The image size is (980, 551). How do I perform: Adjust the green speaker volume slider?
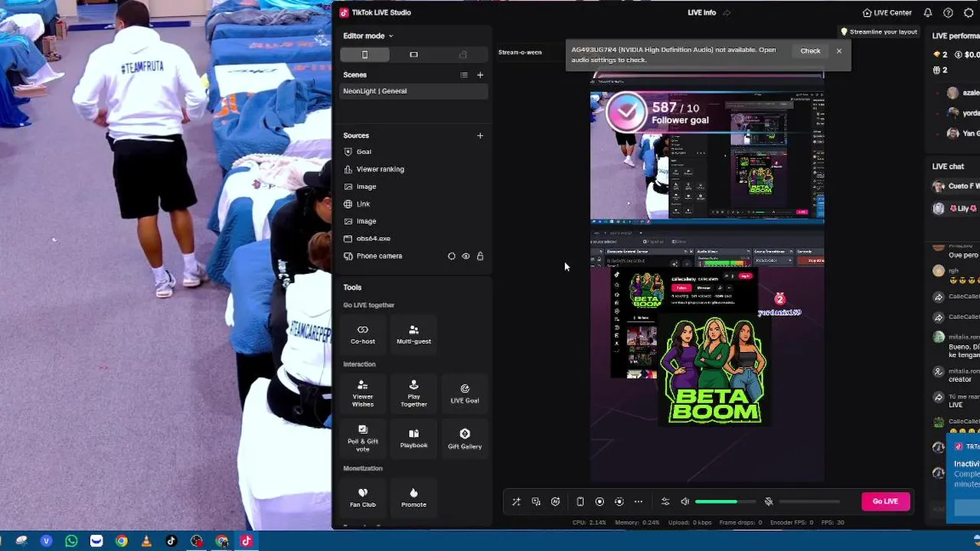[x=725, y=502]
